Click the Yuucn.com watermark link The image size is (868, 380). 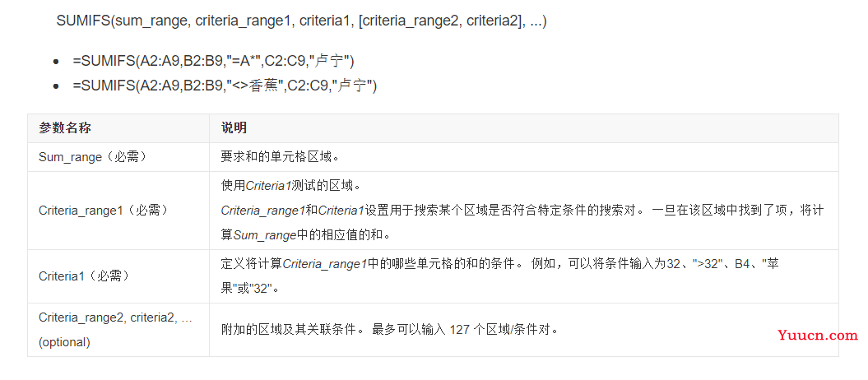pyautogui.click(x=817, y=335)
